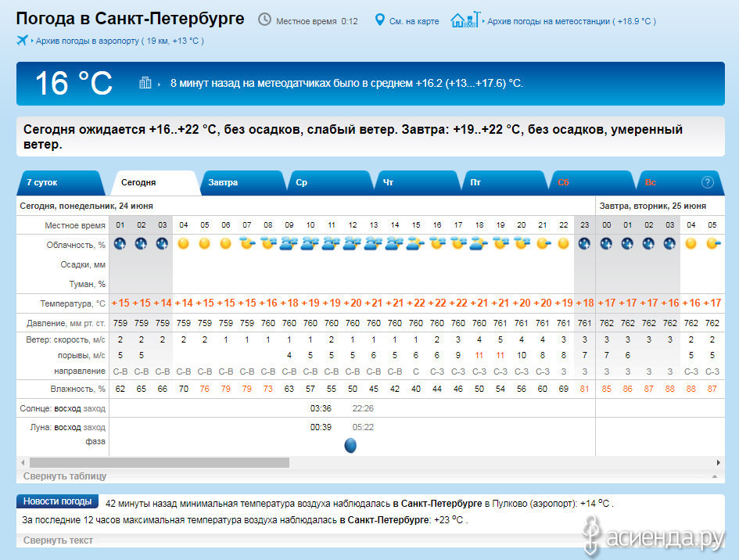Click the clear sun icon at hour 06
This screenshot has height=560, width=739.
tap(226, 244)
